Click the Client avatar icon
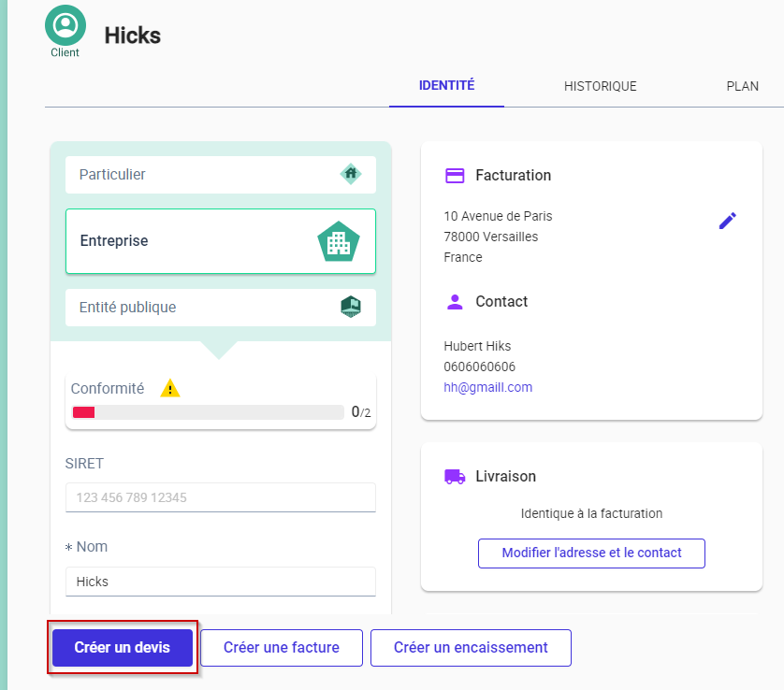The height and width of the screenshot is (690, 784). (x=65, y=25)
